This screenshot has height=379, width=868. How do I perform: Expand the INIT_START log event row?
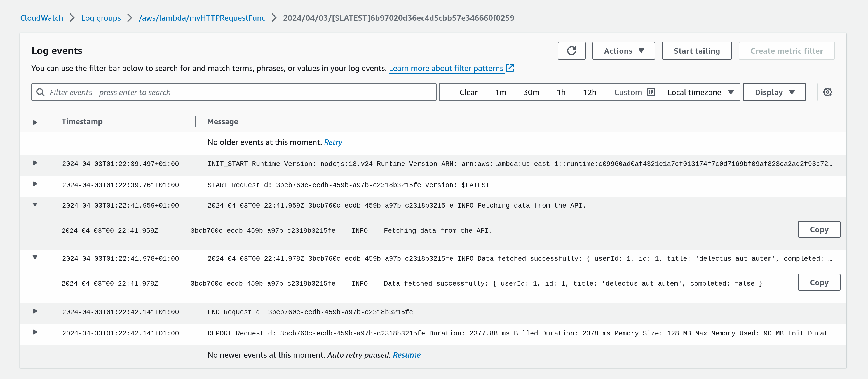coord(35,163)
